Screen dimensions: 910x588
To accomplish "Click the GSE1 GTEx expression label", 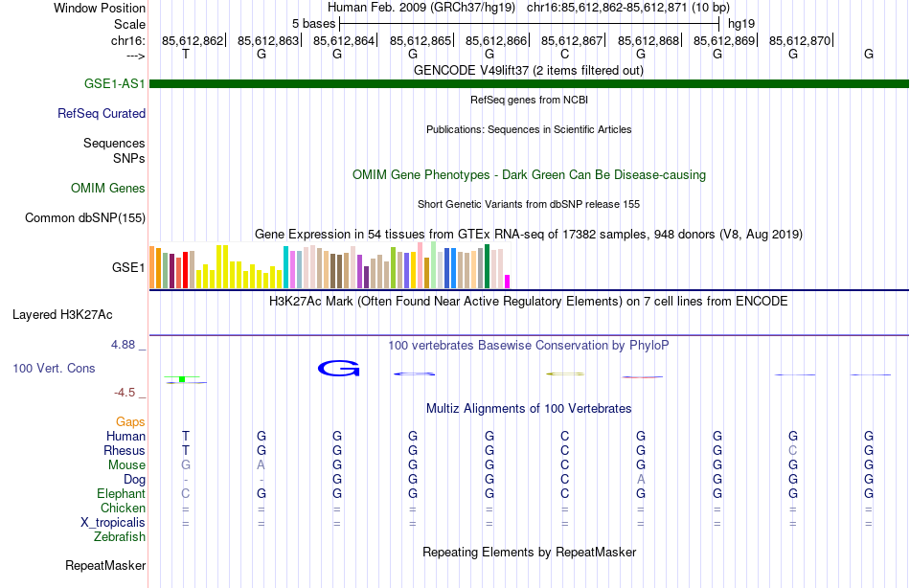I will (x=128, y=267).
